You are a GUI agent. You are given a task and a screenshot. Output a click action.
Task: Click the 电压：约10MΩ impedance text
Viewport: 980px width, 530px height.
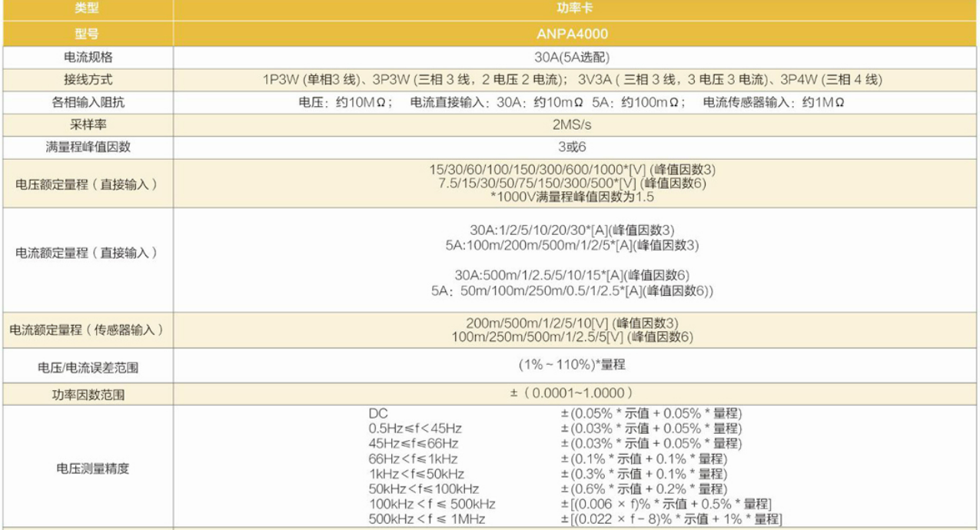(x=346, y=102)
